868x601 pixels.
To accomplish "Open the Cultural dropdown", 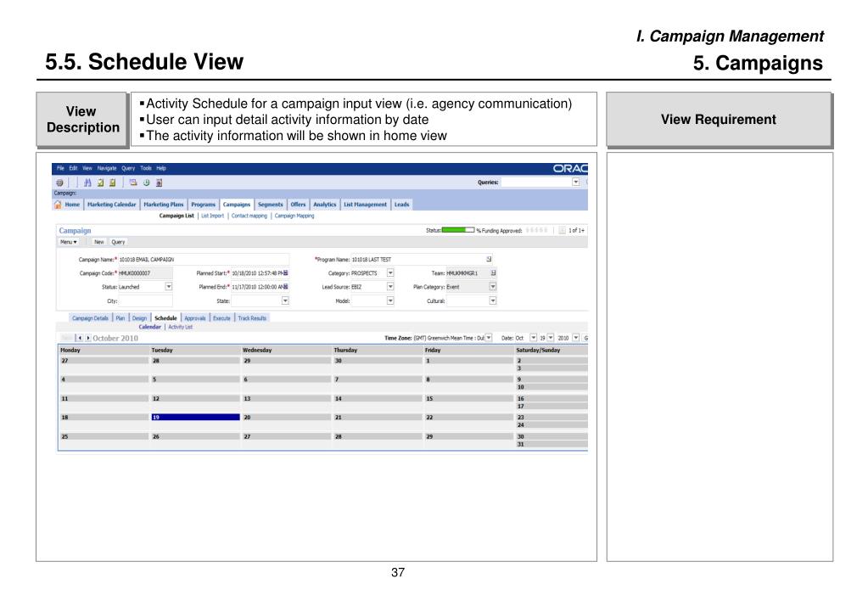I will [x=493, y=300].
